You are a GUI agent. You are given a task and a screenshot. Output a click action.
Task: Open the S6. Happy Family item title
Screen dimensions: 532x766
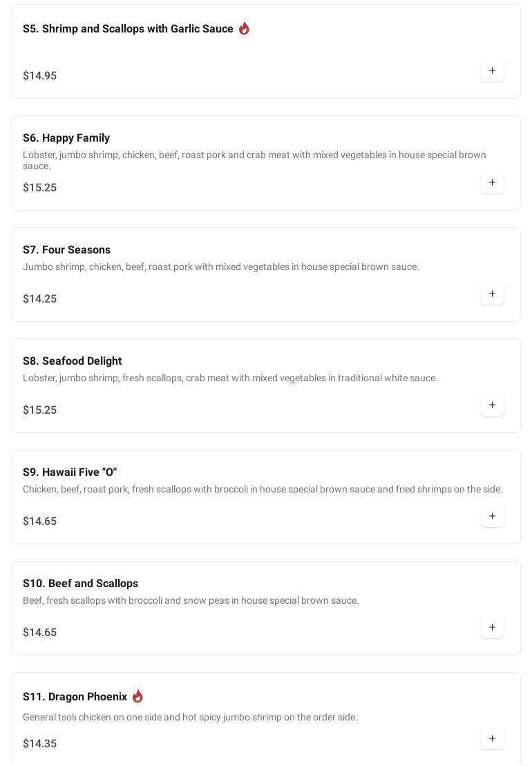coord(66,138)
